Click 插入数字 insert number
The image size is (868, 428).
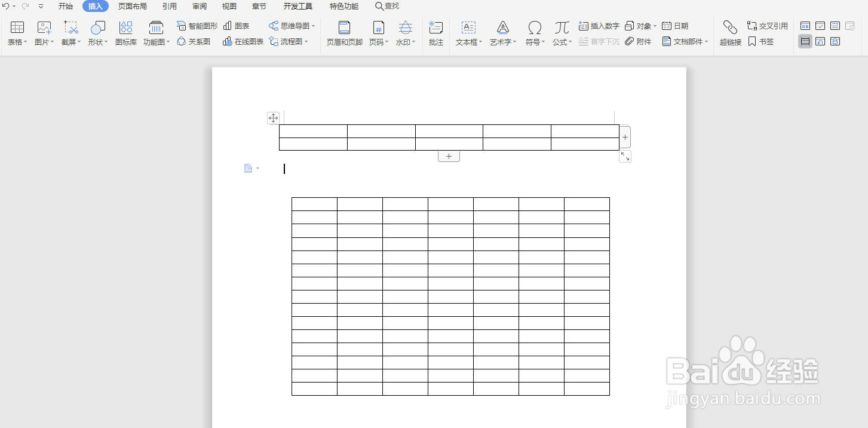pos(599,26)
